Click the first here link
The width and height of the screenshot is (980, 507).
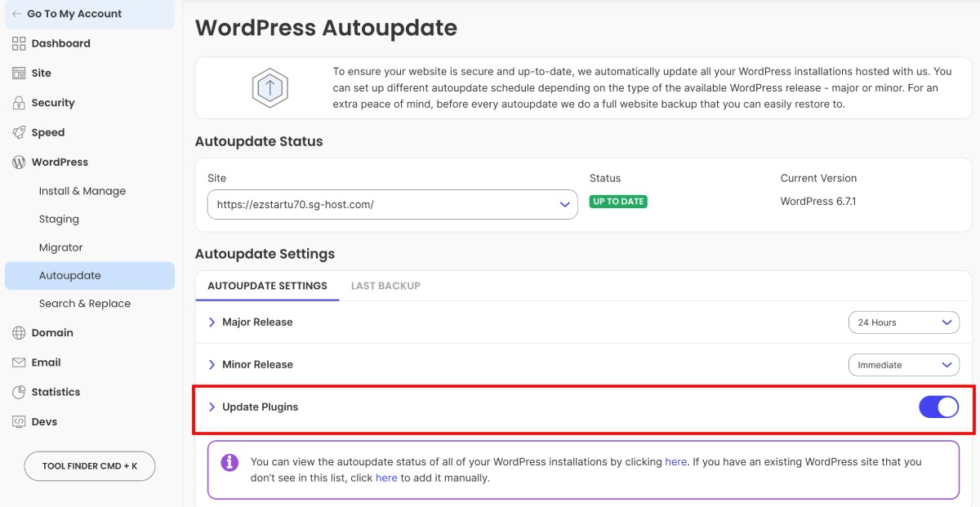pyautogui.click(x=675, y=461)
